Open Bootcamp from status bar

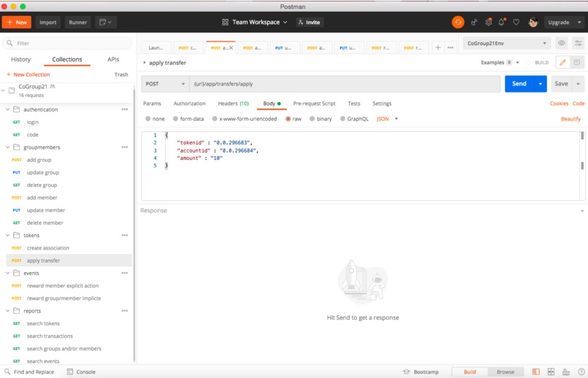click(x=421, y=371)
